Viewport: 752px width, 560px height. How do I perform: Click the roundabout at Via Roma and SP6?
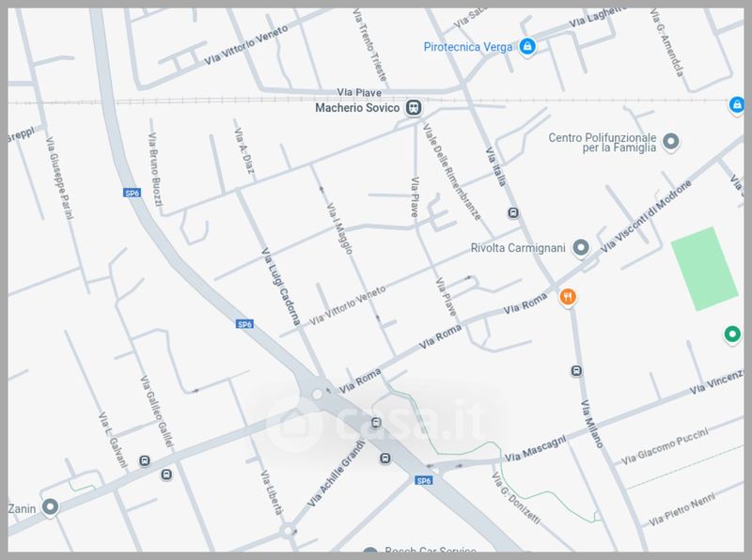point(317,394)
